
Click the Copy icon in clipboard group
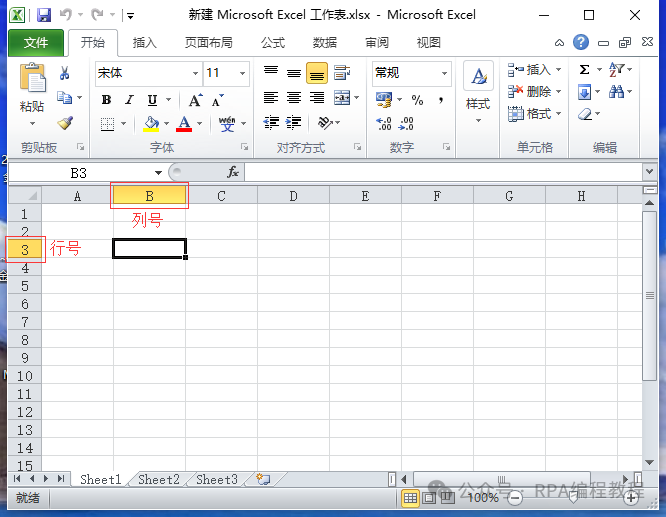click(65, 98)
